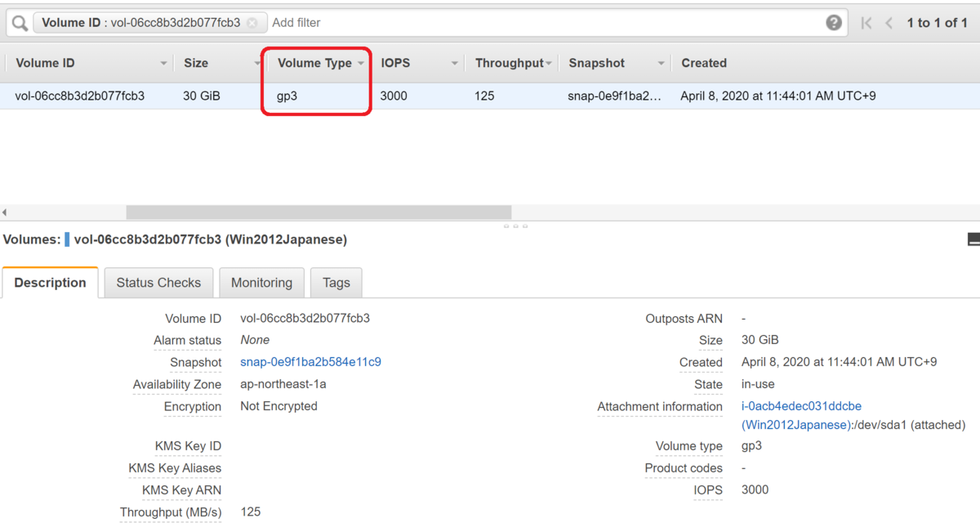Image resolution: width=980 pixels, height=523 pixels.
Task: Open Volume Type column dropdown arrow
Action: click(361, 64)
